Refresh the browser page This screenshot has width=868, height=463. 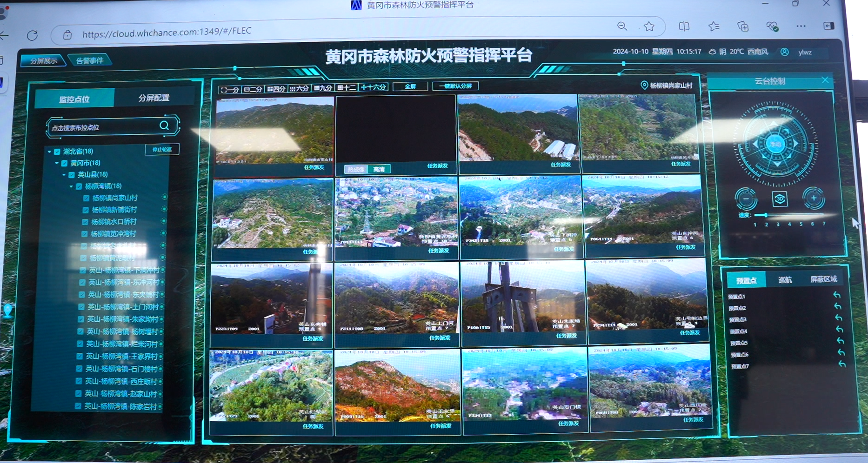[32, 35]
